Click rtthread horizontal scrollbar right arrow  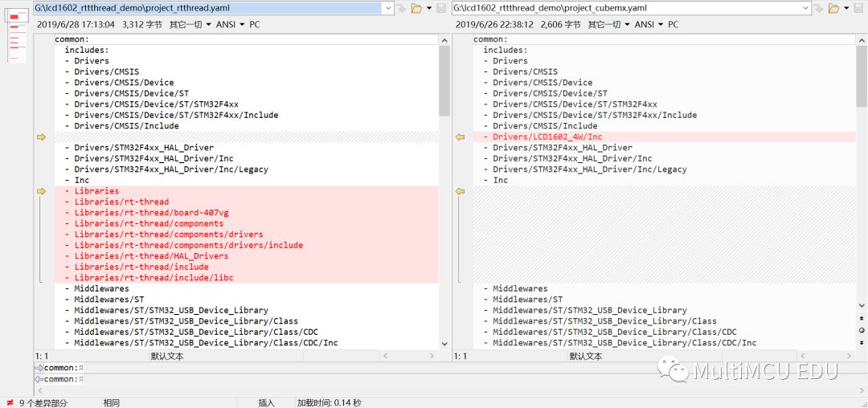click(433, 357)
